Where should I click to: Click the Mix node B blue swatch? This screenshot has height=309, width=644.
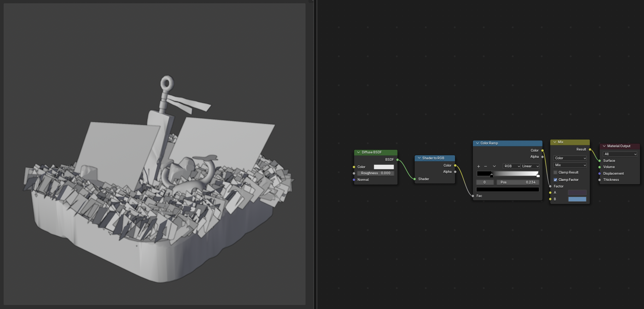pyautogui.click(x=577, y=199)
